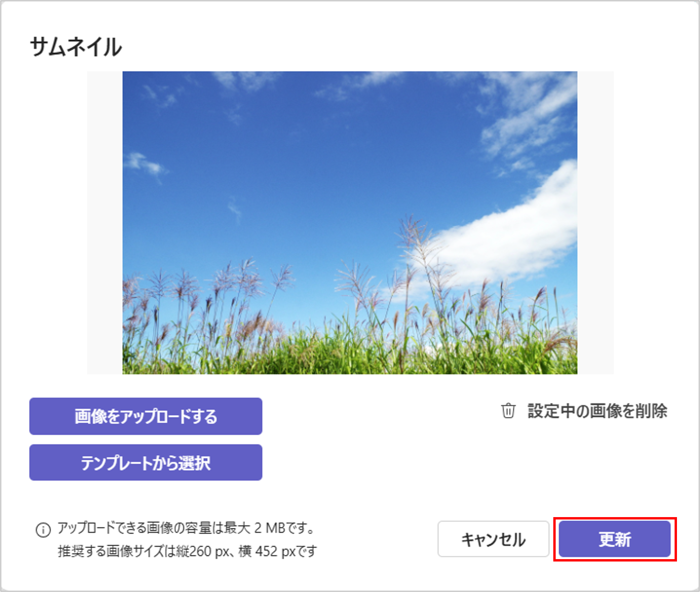The image size is (700, 592).
Task: Click the 最大 2 MB upload limit note
Action: pos(186,528)
